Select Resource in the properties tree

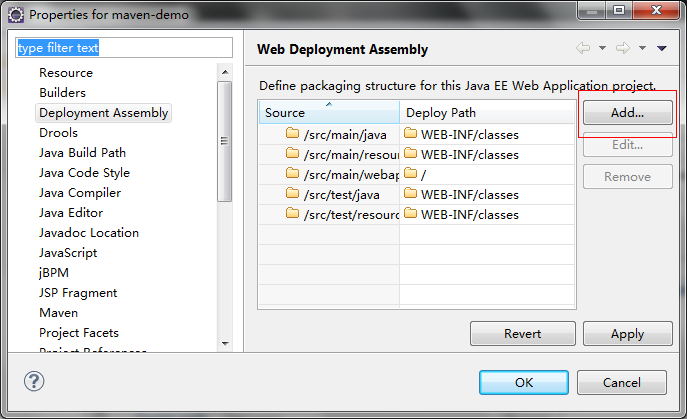66,73
